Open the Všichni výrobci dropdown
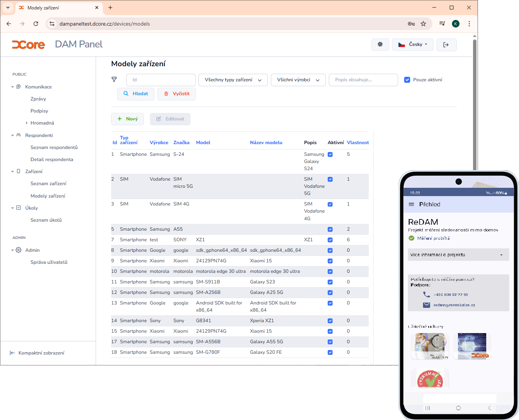This screenshot has height=420, width=519. (298, 80)
